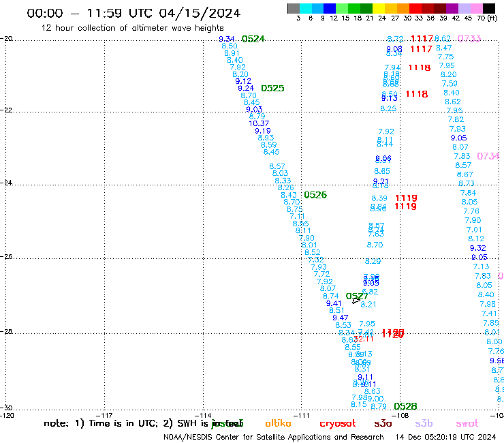Click wave height value "8.03"
This screenshot has width=504, height=443.
pyautogui.click(x=281, y=173)
